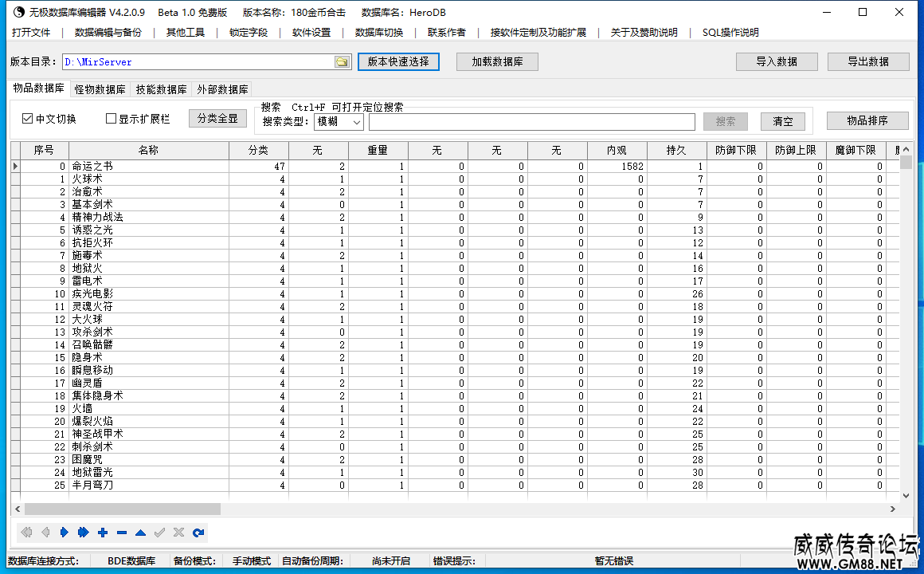Open the 软件设置 menu
924x574 pixels.
[x=311, y=33]
